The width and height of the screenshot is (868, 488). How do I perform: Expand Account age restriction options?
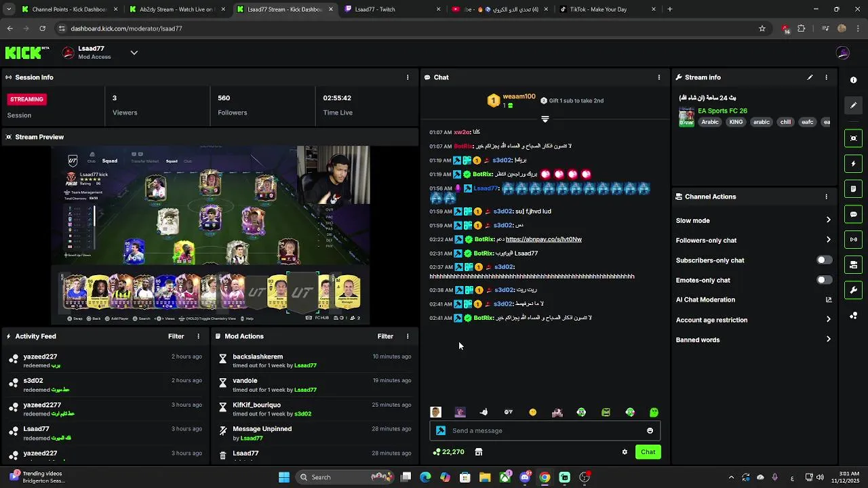[x=828, y=320]
